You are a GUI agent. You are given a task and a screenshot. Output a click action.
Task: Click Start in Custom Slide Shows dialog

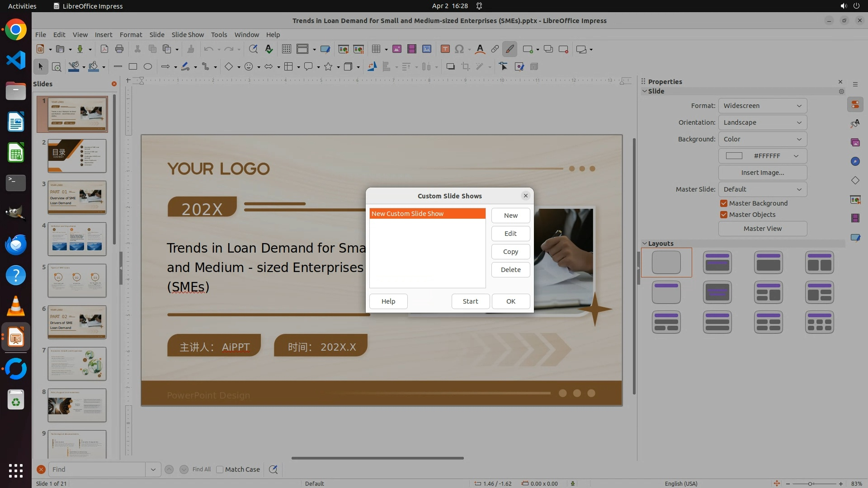(470, 301)
